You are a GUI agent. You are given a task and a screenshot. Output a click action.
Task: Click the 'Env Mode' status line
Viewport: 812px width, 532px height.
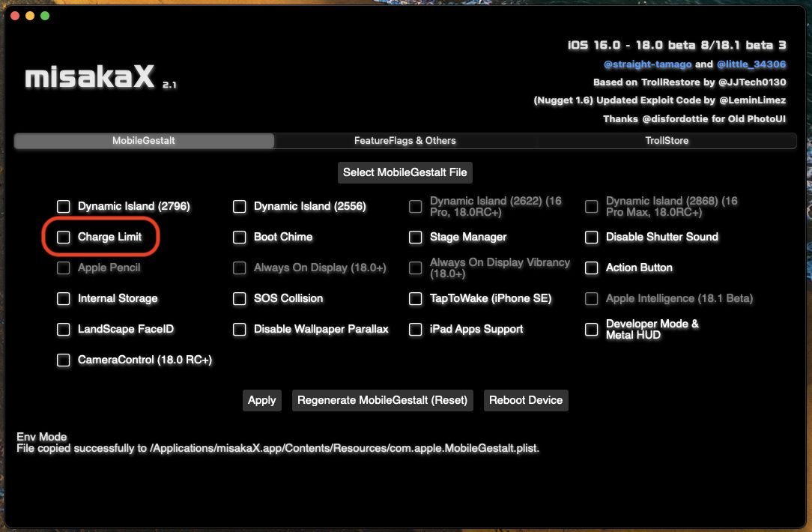click(x=41, y=437)
